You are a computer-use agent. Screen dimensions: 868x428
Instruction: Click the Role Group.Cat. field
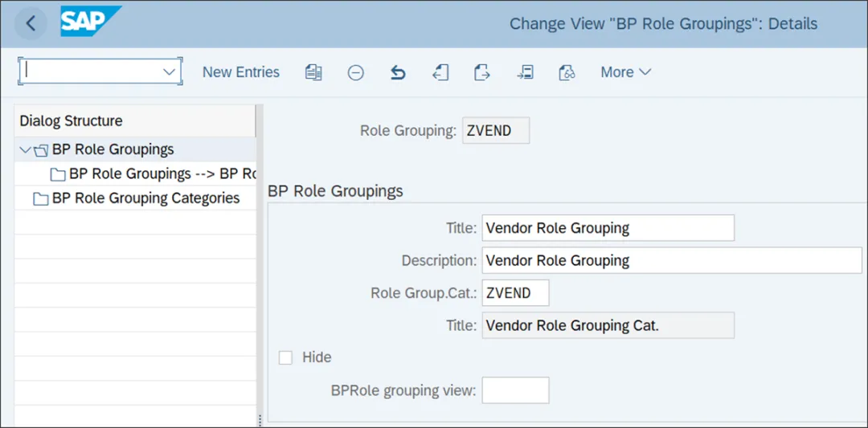tap(515, 293)
